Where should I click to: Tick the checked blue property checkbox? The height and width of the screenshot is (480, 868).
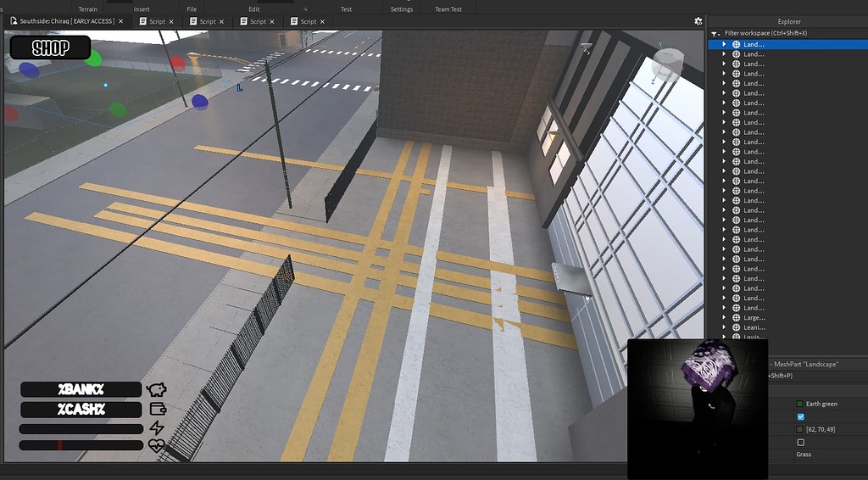800,417
